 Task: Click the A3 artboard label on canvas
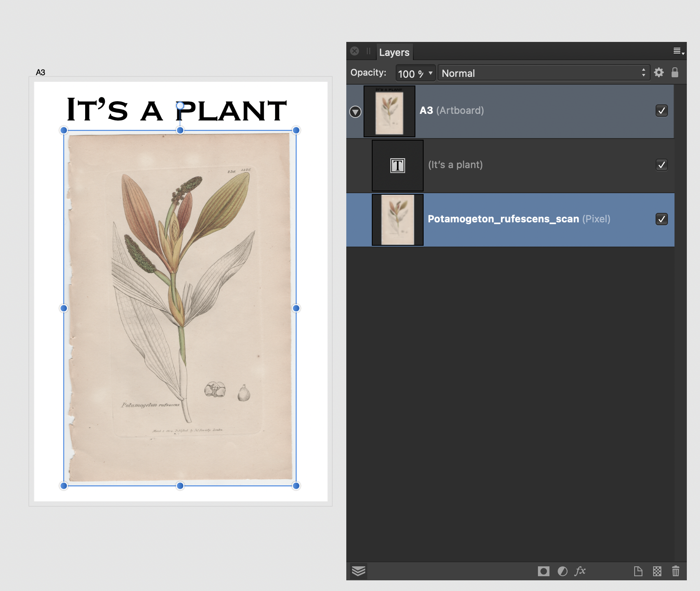[x=40, y=72]
